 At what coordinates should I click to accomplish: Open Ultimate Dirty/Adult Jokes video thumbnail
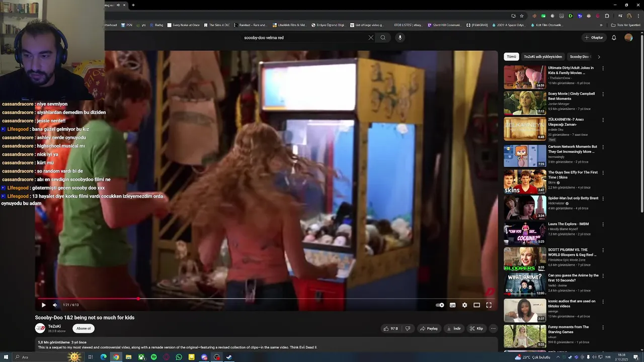[525, 77]
